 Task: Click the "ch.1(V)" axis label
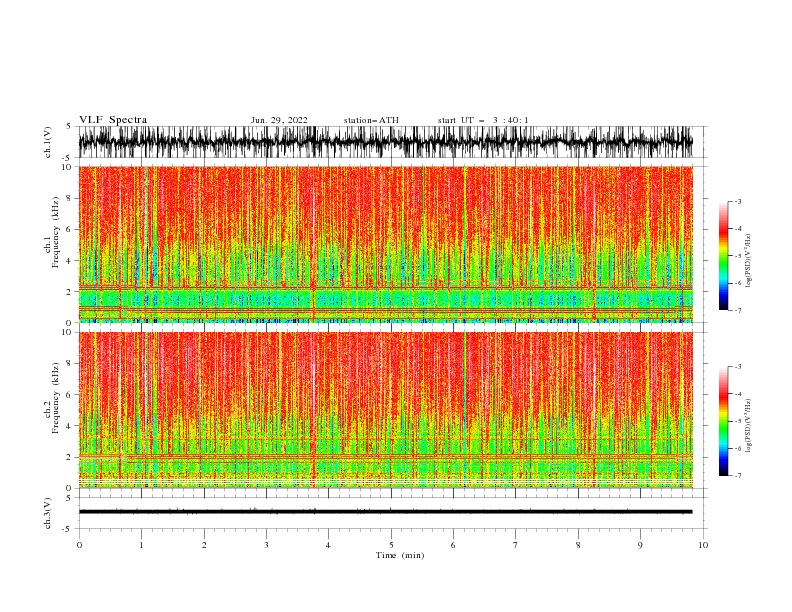(48, 142)
